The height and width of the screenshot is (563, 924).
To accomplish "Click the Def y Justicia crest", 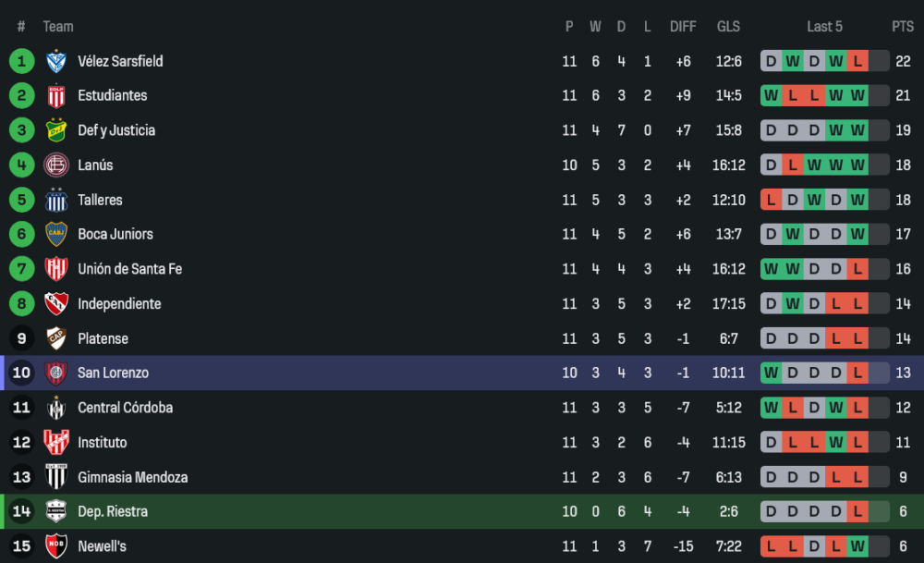I will [56, 130].
